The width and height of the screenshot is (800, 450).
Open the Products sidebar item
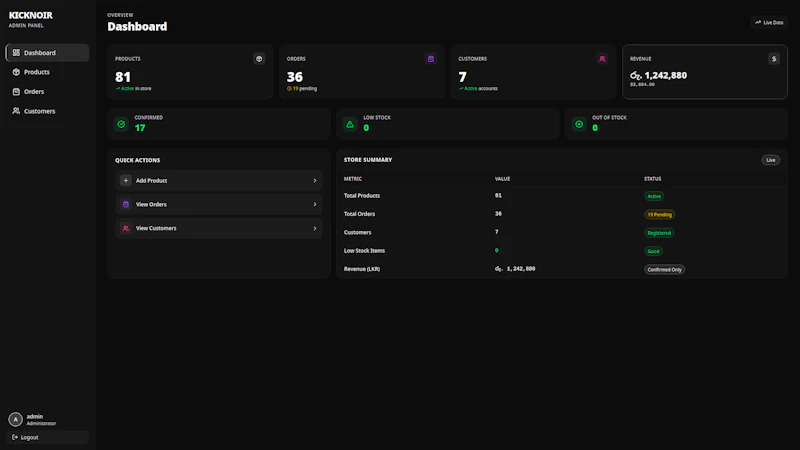pos(47,72)
